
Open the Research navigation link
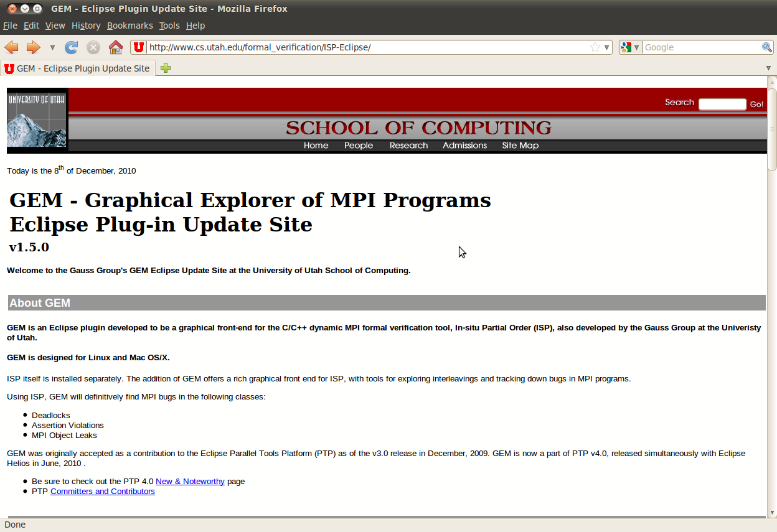[408, 146]
